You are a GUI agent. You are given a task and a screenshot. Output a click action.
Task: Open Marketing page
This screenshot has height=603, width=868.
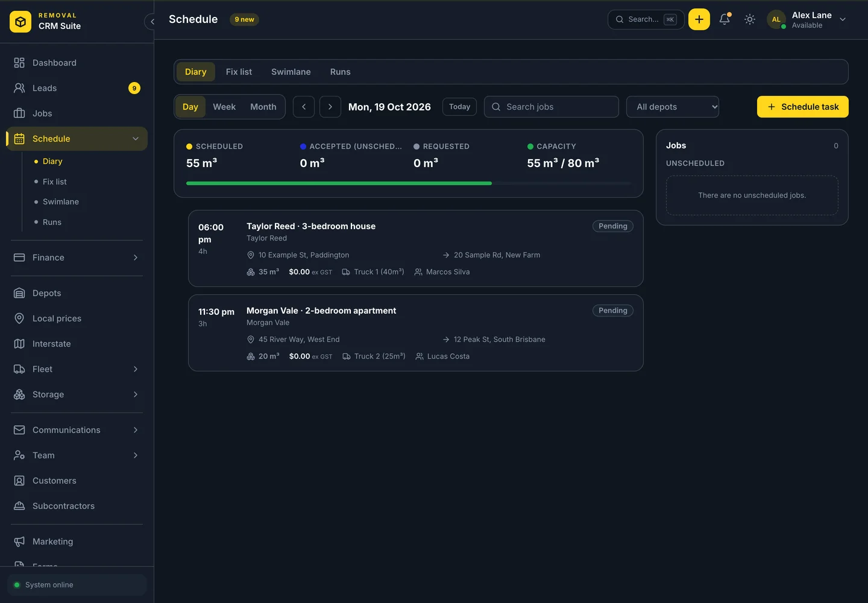coord(77,541)
